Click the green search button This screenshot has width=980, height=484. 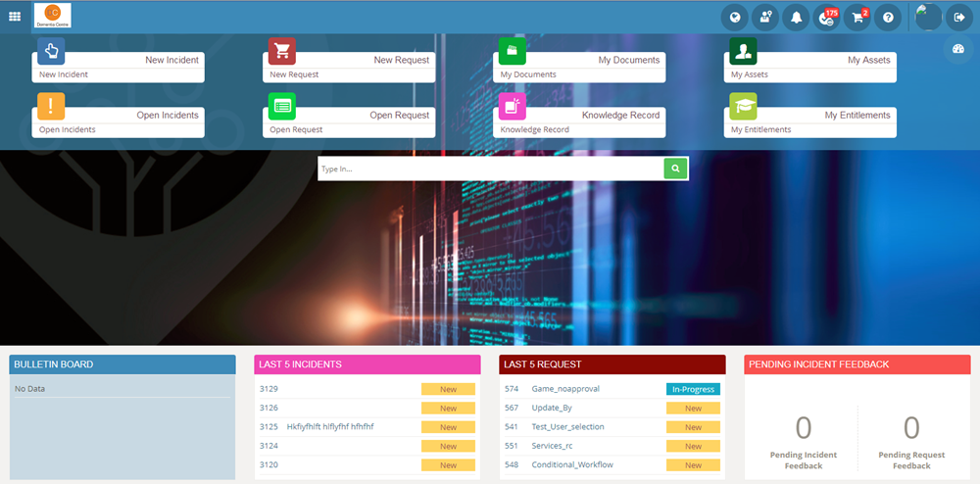pos(675,169)
